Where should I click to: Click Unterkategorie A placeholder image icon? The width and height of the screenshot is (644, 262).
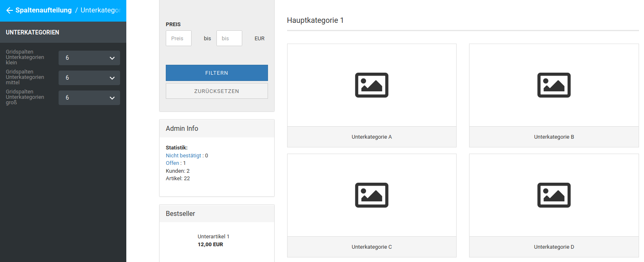[x=371, y=85]
